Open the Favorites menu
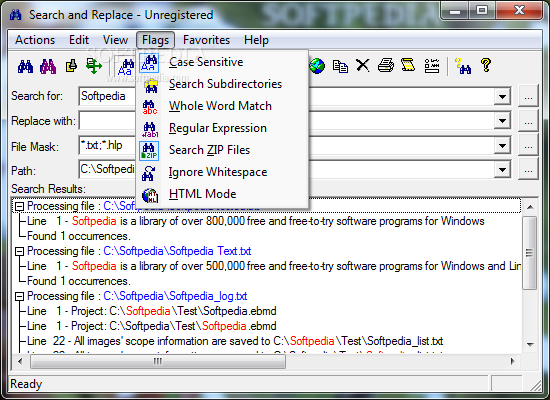This screenshot has width=550, height=400. click(x=206, y=40)
